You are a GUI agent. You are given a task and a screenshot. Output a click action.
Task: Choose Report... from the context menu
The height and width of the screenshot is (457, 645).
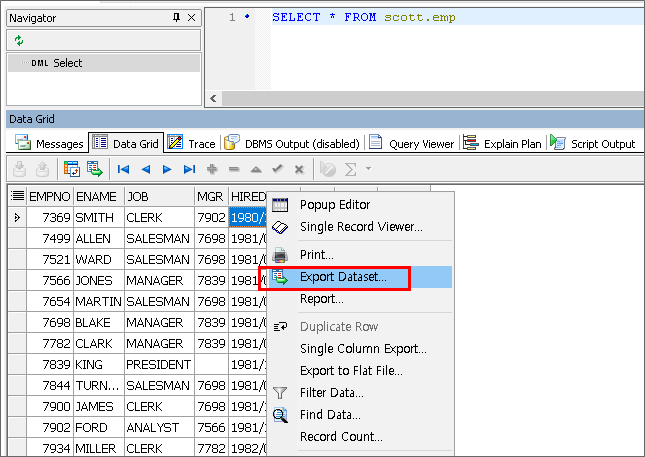361,299
